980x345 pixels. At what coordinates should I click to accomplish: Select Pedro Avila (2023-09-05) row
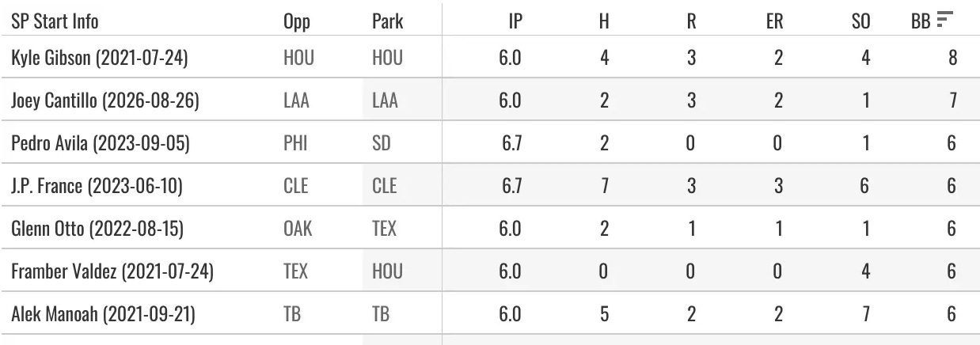point(490,142)
